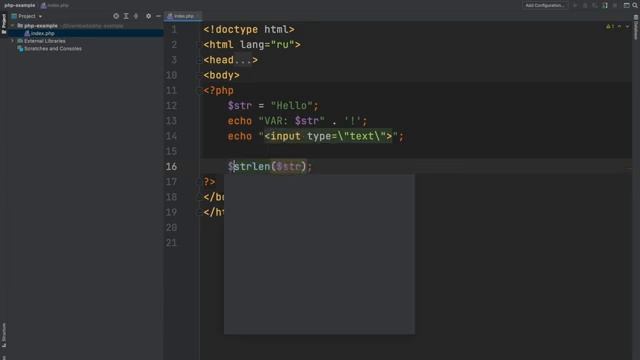The height and width of the screenshot is (360, 640).
Task: Click "VAR: $str" string on line 13
Action: [292, 121]
